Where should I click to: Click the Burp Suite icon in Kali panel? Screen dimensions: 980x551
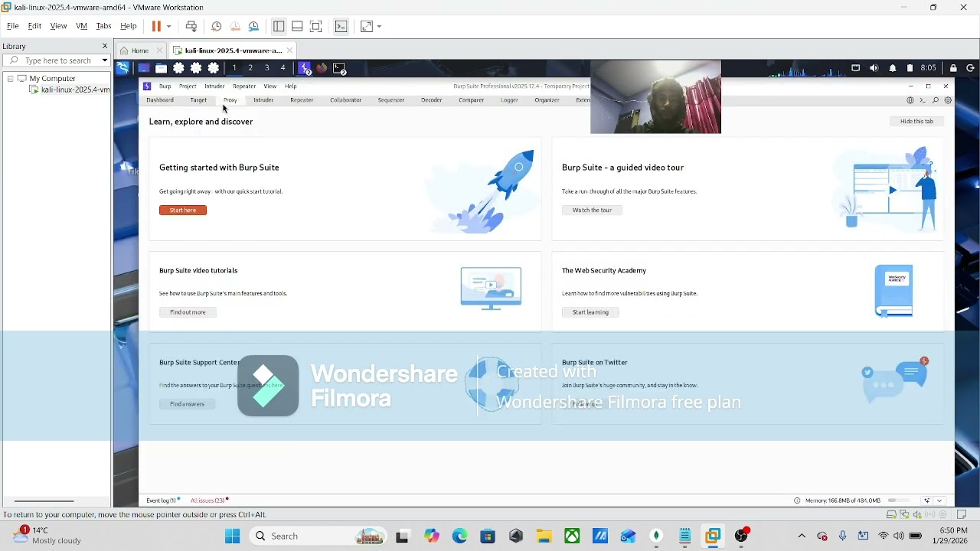click(x=305, y=68)
